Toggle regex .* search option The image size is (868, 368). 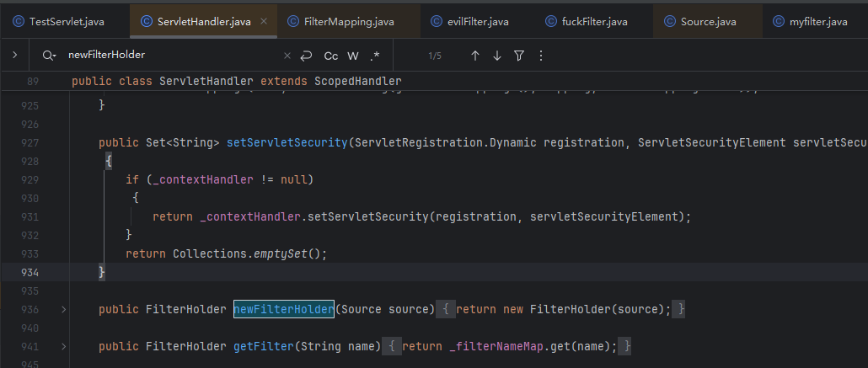[x=375, y=56]
